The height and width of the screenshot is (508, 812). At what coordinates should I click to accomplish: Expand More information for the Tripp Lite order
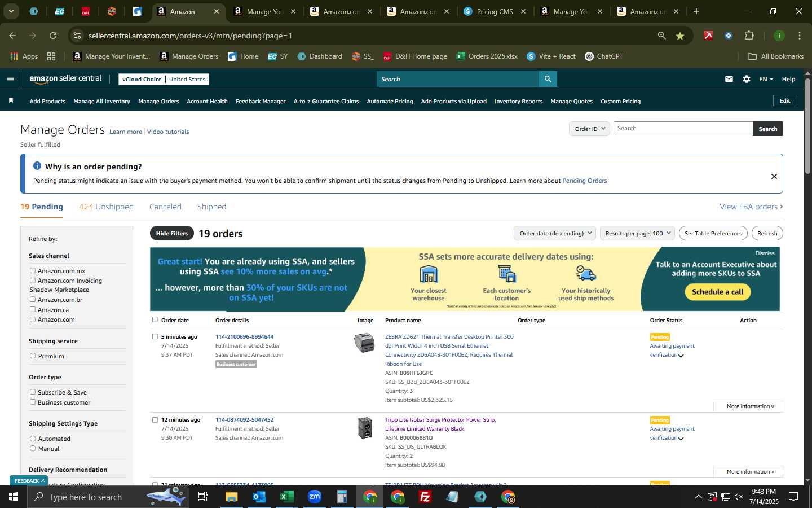tap(748, 472)
